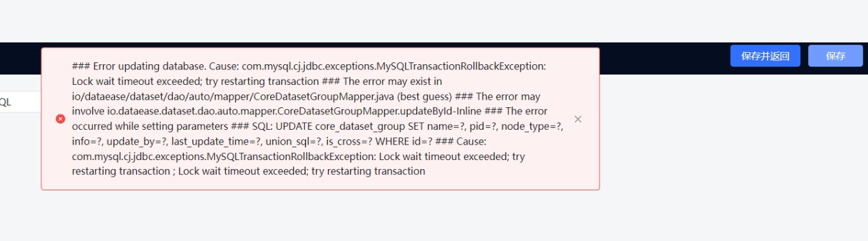Click the red error status icon

point(60,119)
